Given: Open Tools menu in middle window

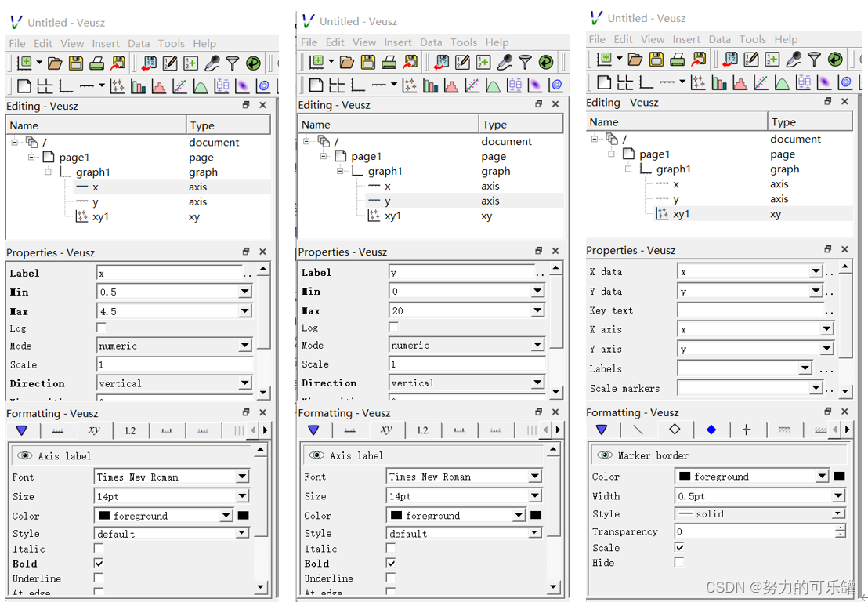Looking at the screenshot, I should 463,42.
